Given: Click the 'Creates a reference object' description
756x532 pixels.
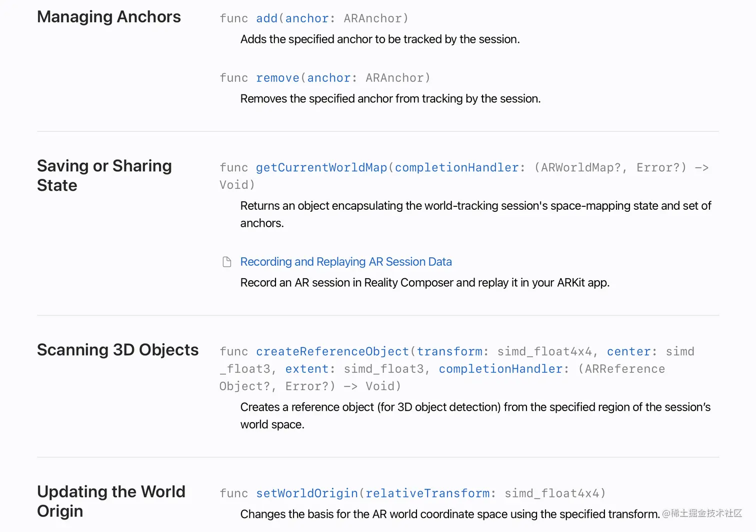Looking at the screenshot, I should click(475, 407).
